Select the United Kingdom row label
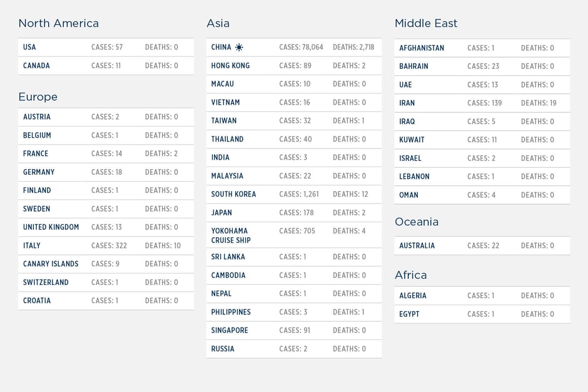This screenshot has height=392, width=588. (x=51, y=227)
